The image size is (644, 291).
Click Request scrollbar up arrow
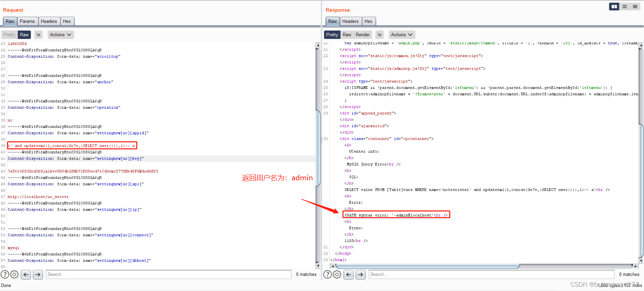(318, 45)
